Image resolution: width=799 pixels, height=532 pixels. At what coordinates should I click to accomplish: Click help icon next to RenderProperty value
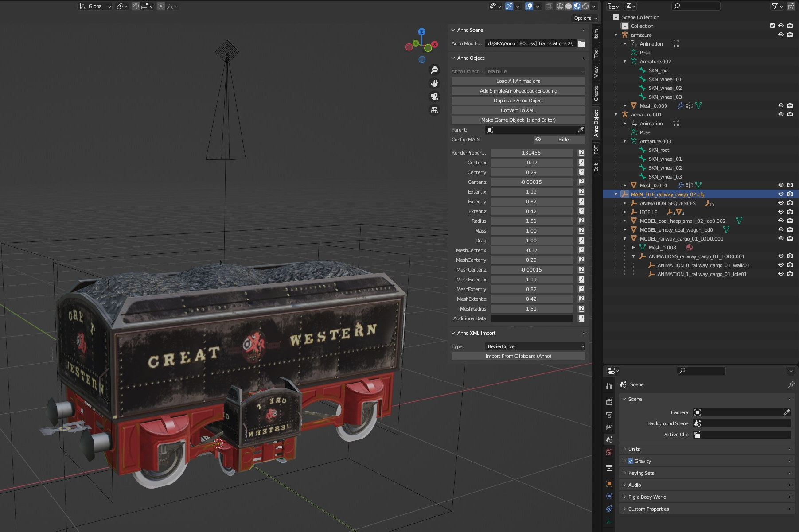click(581, 153)
